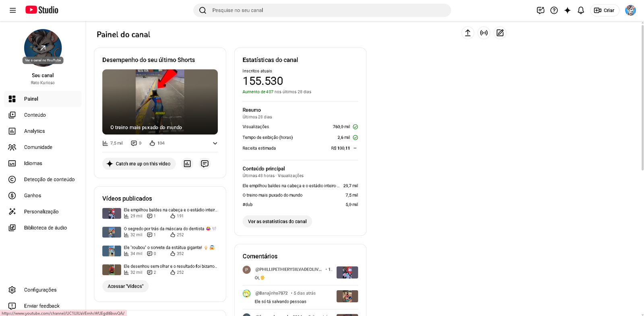Click the Catch me up on this video button

139,164
